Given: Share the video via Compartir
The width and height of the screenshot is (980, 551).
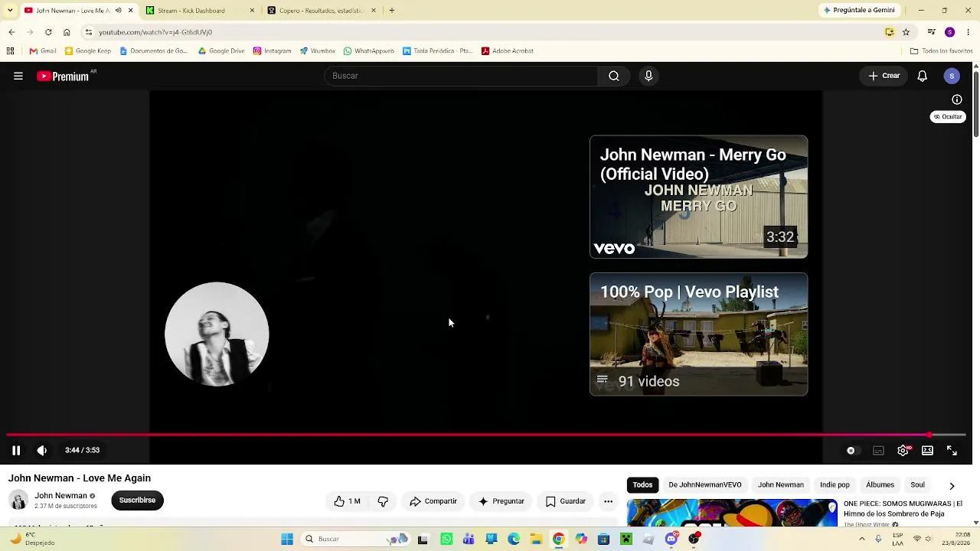Looking at the screenshot, I should coord(433,501).
